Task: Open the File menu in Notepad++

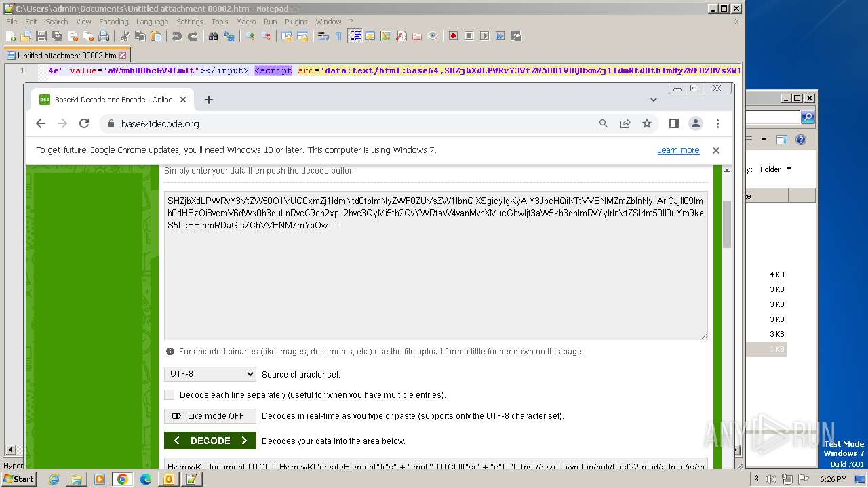Action: (x=12, y=22)
